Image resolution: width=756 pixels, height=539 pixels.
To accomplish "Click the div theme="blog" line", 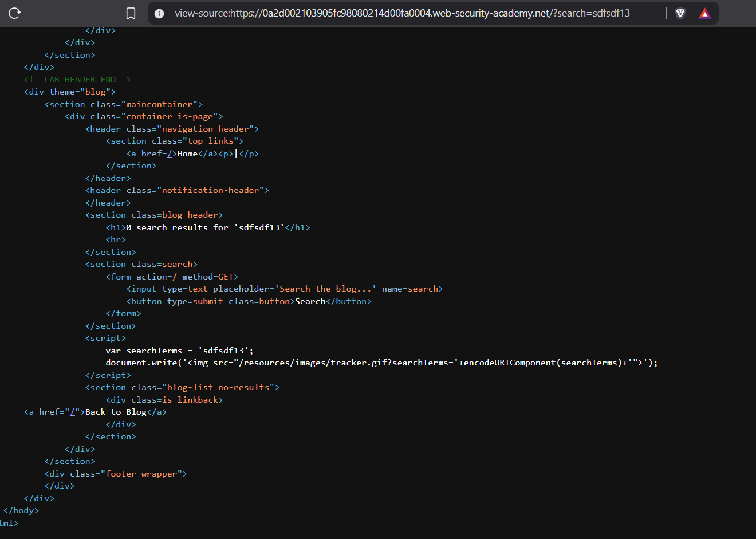I will [x=70, y=92].
